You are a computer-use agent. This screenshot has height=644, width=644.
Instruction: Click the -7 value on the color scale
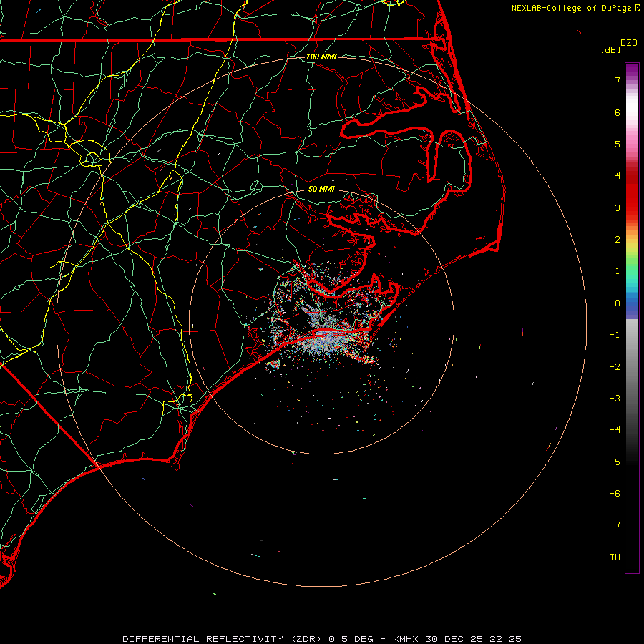[614, 525]
